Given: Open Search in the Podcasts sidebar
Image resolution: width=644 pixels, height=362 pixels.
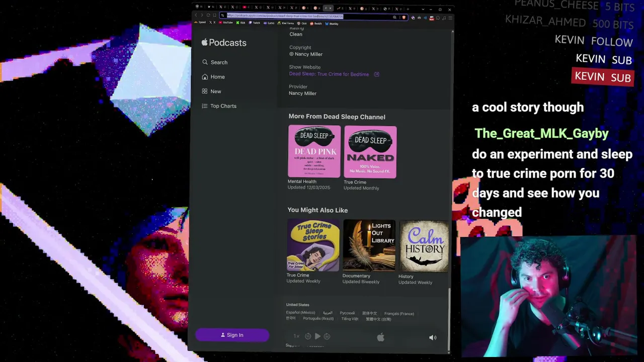Looking at the screenshot, I should pos(215,62).
